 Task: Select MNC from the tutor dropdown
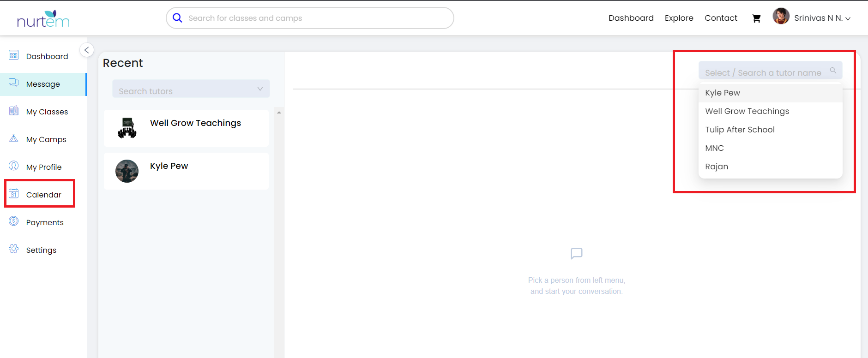(x=714, y=148)
